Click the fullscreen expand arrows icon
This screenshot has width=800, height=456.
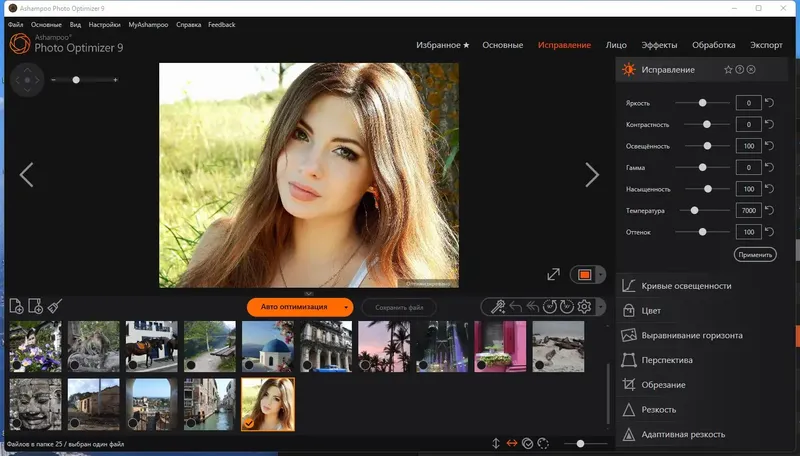(x=554, y=274)
